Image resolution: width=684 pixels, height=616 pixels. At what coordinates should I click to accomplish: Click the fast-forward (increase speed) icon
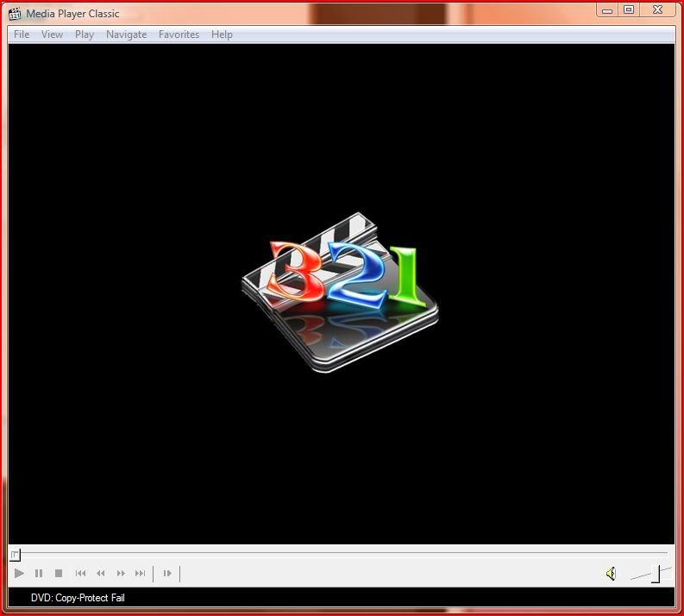121,573
